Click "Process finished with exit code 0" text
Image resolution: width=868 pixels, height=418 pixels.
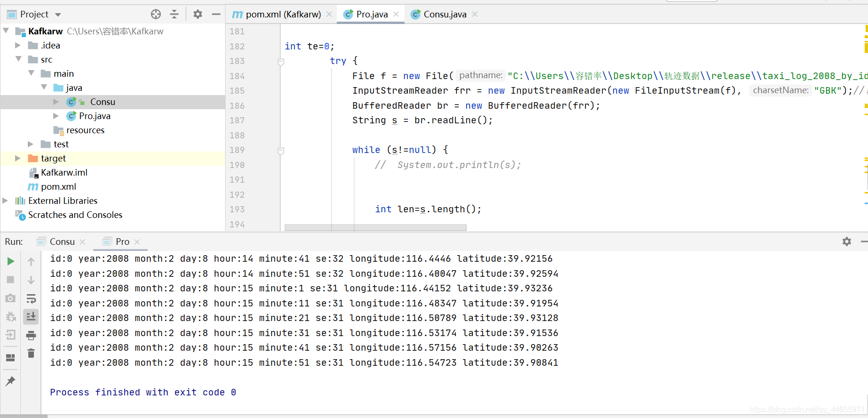143,392
